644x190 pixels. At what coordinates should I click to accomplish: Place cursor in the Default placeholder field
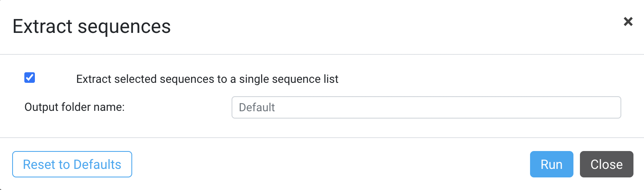(426, 107)
